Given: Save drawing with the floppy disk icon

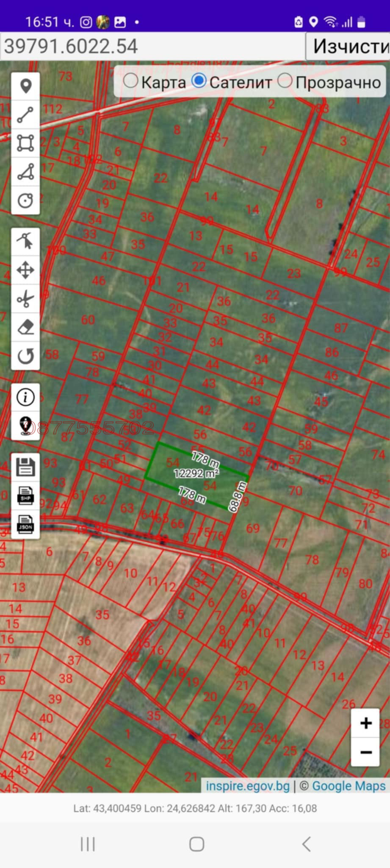Looking at the screenshot, I should click(x=25, y=467).
